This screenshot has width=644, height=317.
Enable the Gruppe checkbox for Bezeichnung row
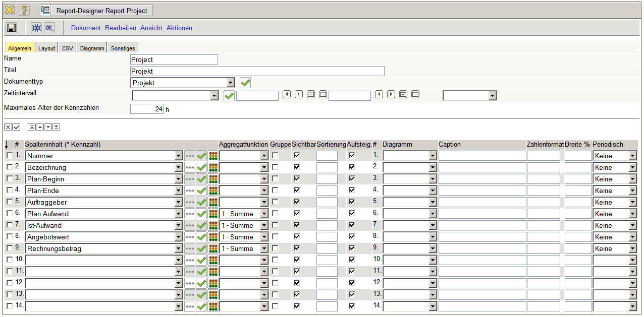coord(275,167)
